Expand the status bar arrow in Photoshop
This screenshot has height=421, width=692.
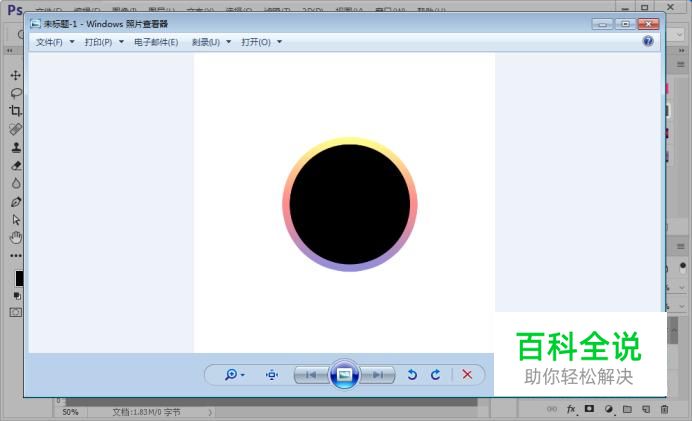pyautogui.click(x=210, y=412)
